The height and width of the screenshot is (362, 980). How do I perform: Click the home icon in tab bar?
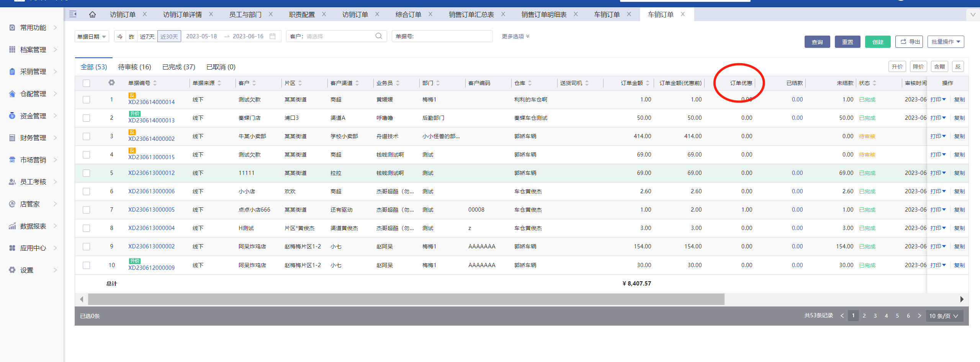point(92,15)
